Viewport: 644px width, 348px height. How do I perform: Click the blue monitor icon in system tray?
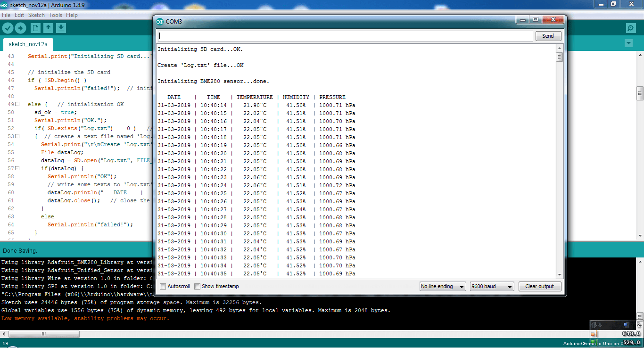625,324
